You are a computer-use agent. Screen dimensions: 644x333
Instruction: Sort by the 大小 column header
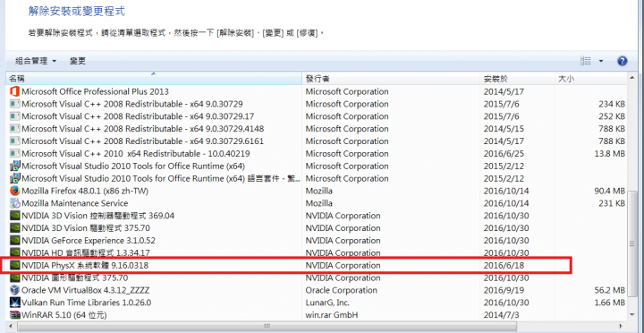pyautogui.click(x=591, y=78)
